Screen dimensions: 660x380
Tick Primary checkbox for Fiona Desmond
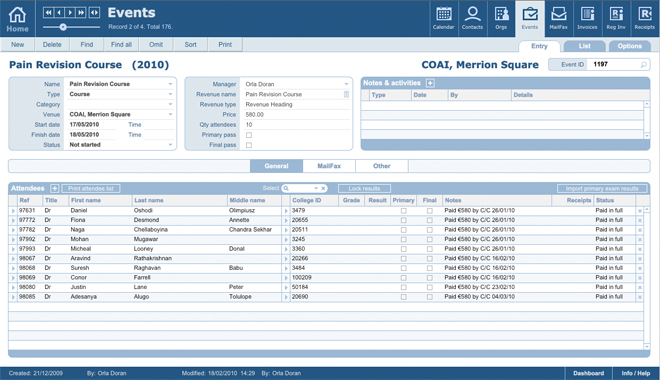click(x=404, y=221)
